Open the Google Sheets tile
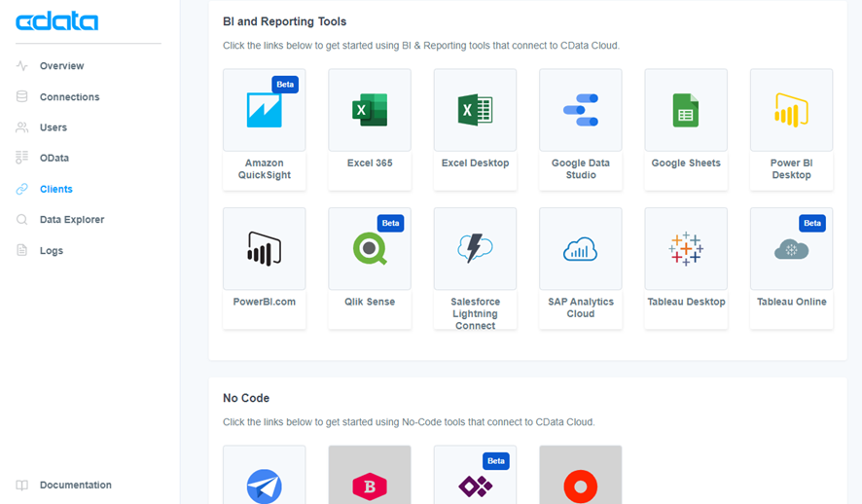Image resolution: width=862 pixels, height=504 pixels. [686, 129]
